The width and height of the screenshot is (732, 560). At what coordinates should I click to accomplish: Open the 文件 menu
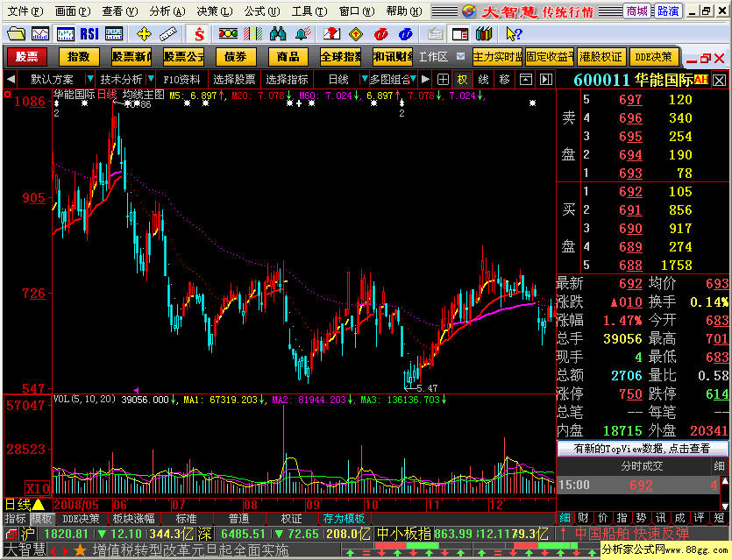click(25, 11)
